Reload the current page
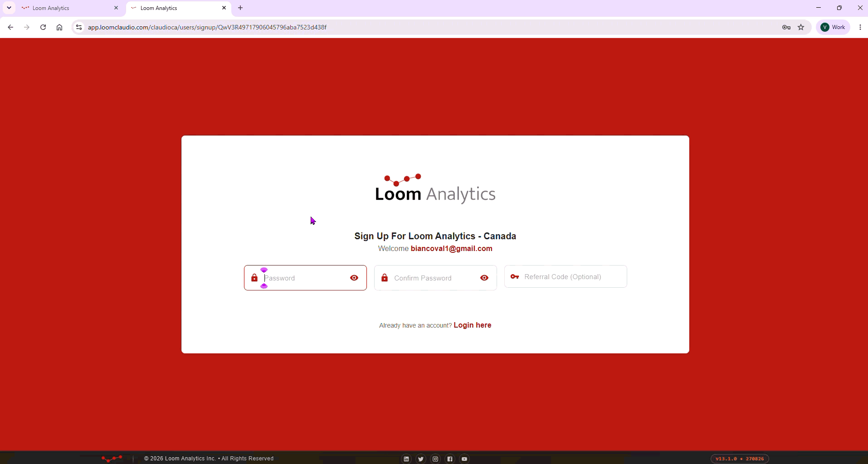Viewport: 868px width, 464px height. click(x=43, y=27)
